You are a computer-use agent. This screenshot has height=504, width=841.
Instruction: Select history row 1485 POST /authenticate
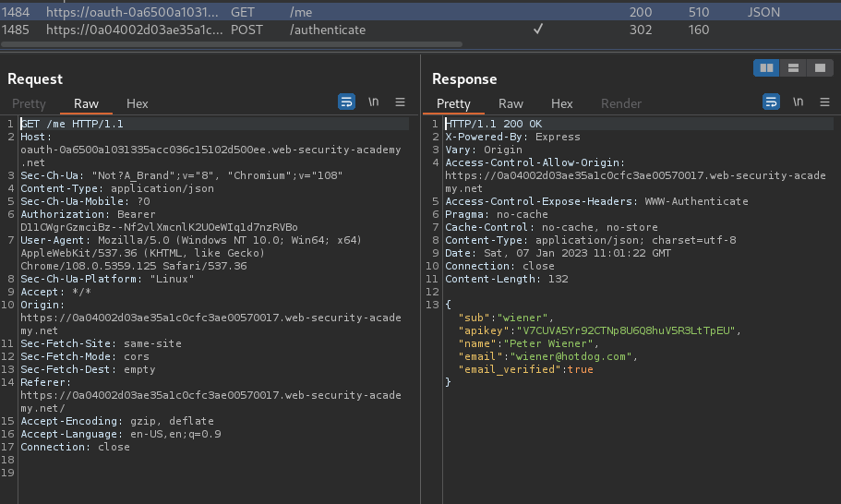pos(421,30)
